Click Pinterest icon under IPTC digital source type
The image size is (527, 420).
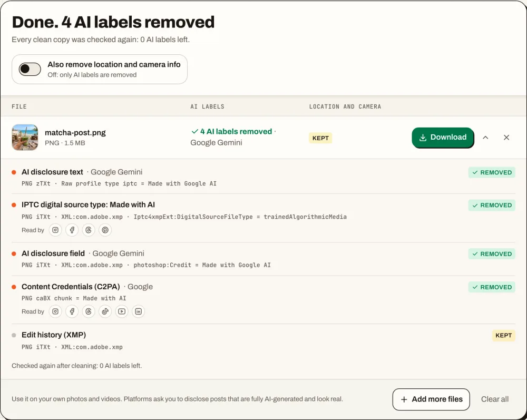(x=105, y=230)
